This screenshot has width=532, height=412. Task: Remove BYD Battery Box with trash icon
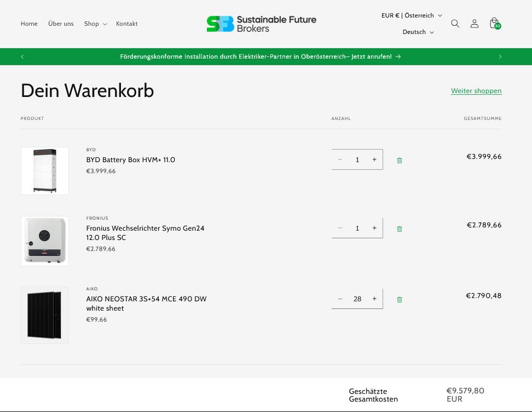pyautogui.click(x=400, y=160)
